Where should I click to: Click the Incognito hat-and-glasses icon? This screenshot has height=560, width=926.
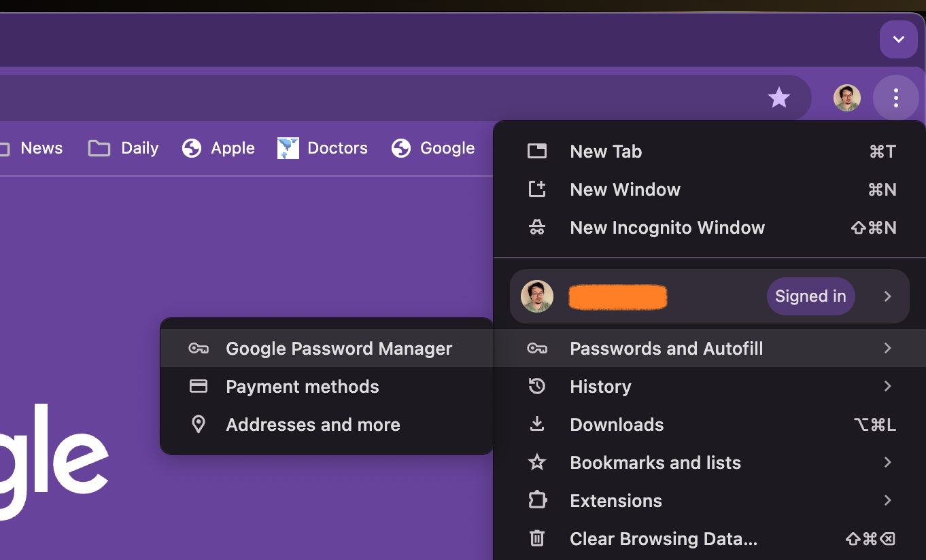[537, 228]
